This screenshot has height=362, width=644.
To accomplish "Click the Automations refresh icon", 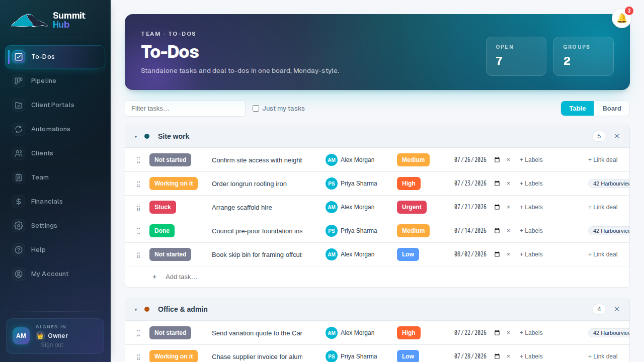I will click(x=19, y=129).
